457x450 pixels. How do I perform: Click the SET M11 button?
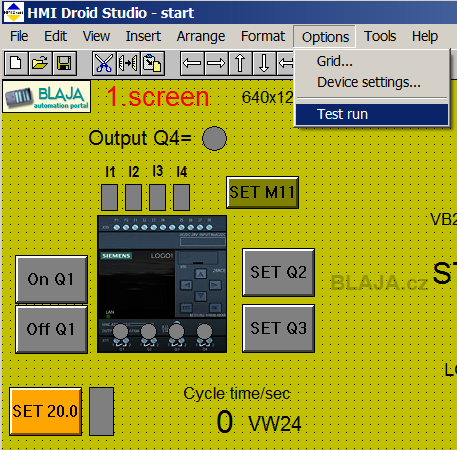(x=262, y=192)
